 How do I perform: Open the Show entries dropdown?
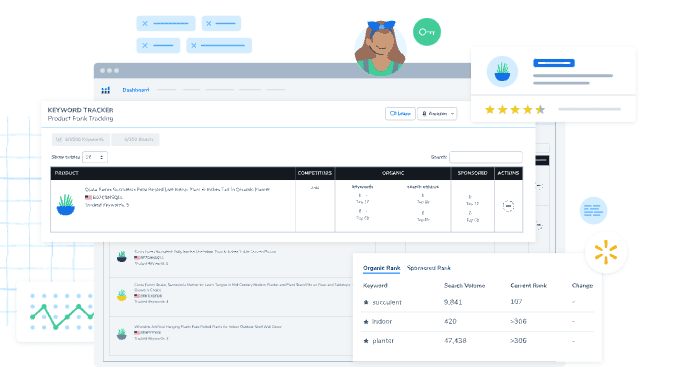point(95,157)
